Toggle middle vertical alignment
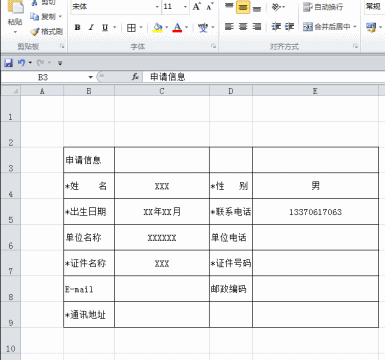385x360 pixels. click(x=243, y=7)
